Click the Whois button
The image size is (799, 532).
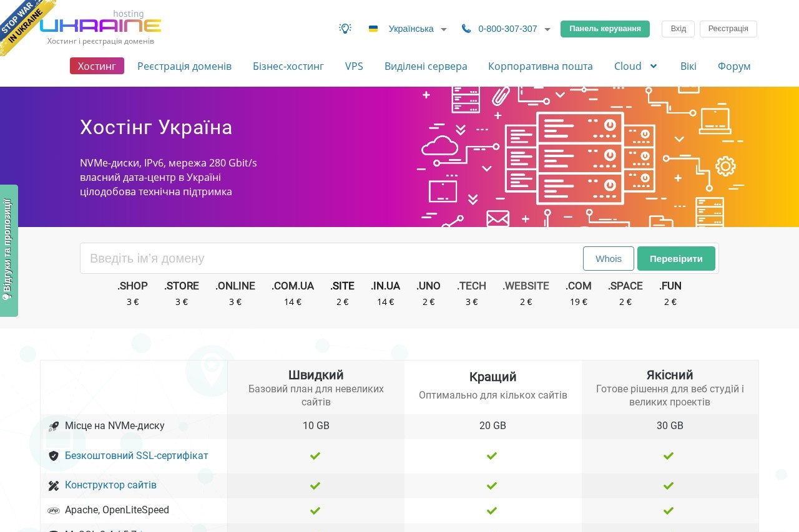(x=608, y=259)
